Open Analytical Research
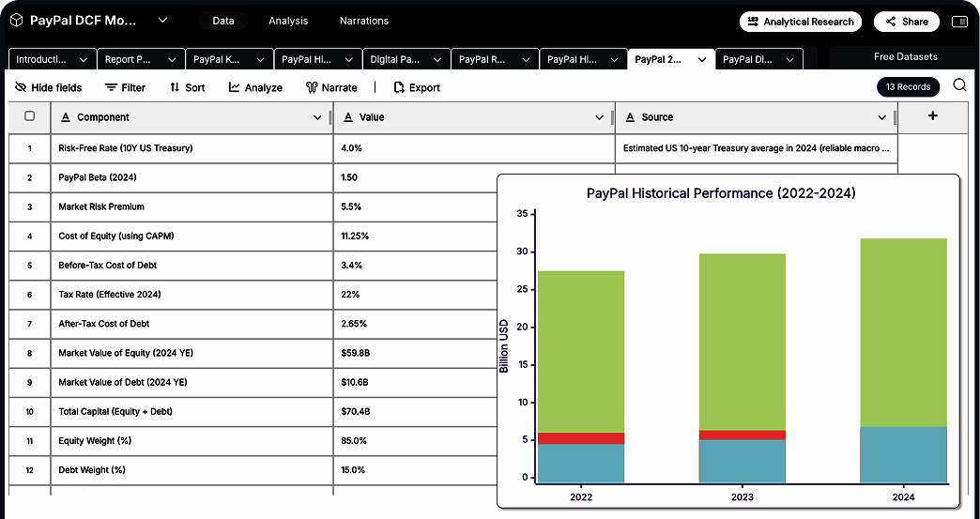Viewport: 980px width, 519px height. pyautogui.click(x=801, y=22)
